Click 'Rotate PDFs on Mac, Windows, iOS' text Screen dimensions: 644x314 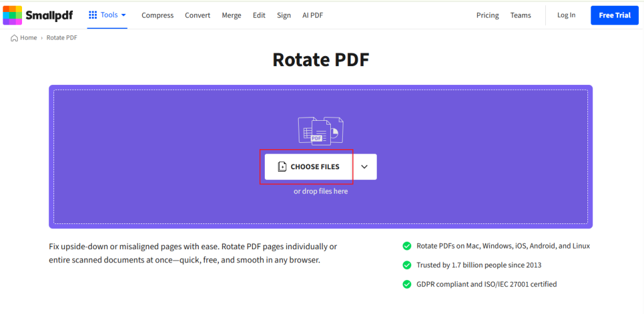coord(503,246)
